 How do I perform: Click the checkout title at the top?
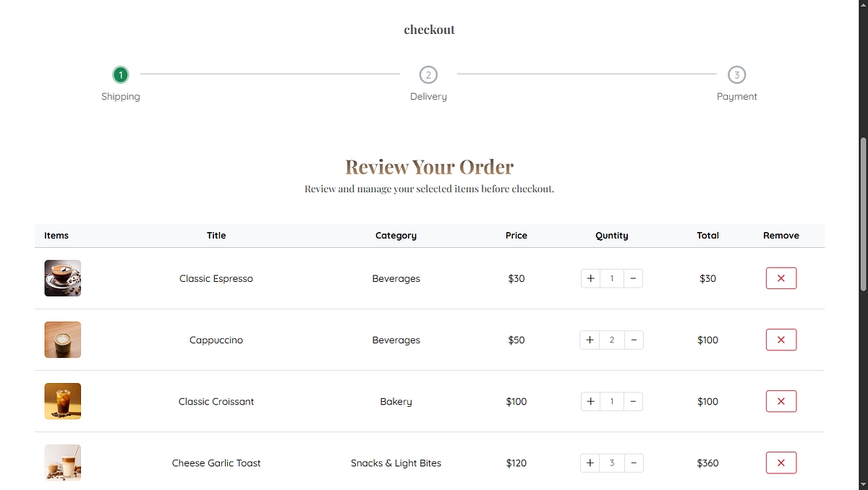[429, 29]
